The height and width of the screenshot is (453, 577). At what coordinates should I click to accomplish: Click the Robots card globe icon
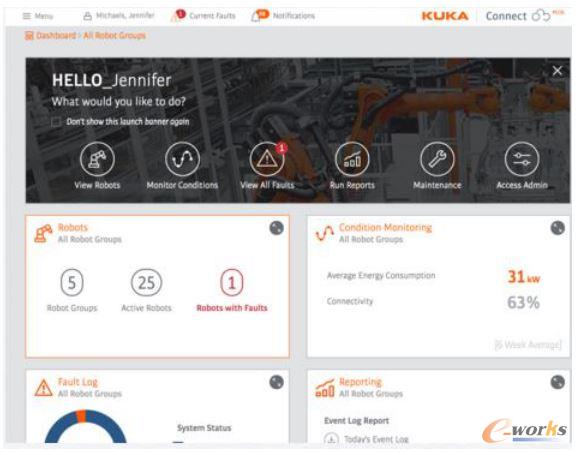(x=276, y=228)
